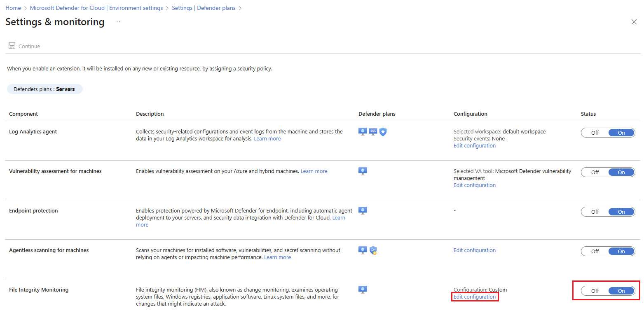
Task: Click the 'Security events: None' text
Action: pos(479,139)
